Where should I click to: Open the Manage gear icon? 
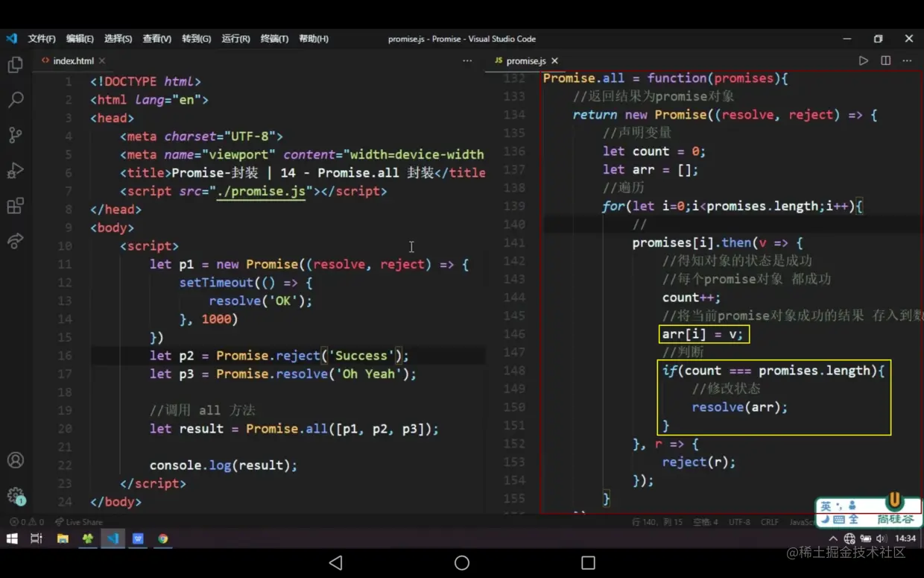[15, 495]
